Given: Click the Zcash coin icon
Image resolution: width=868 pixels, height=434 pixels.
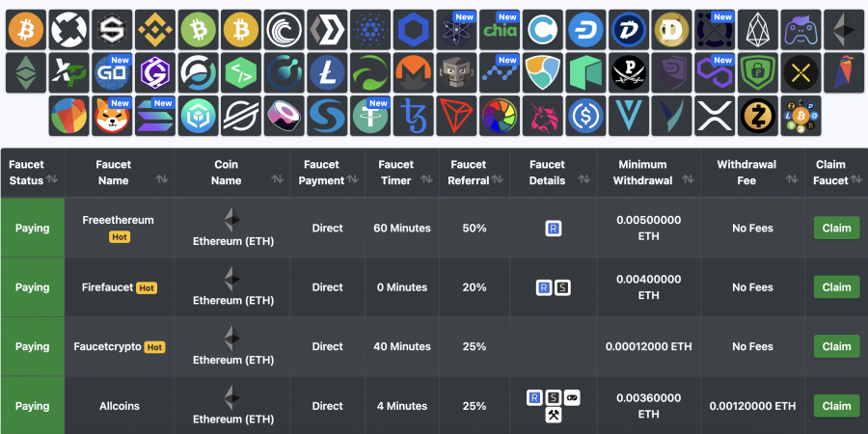Looking at the screenshot, I should [757, 116].
